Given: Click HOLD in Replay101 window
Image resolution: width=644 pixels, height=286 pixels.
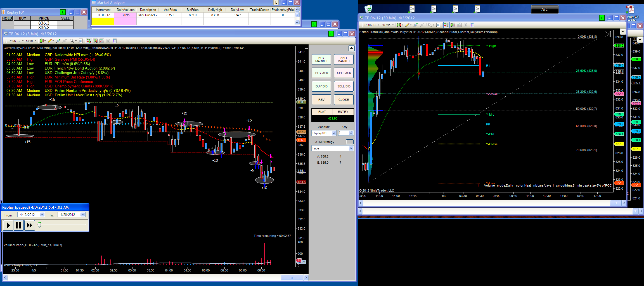Looking at the screenshot, I should (x=7, y=18).
